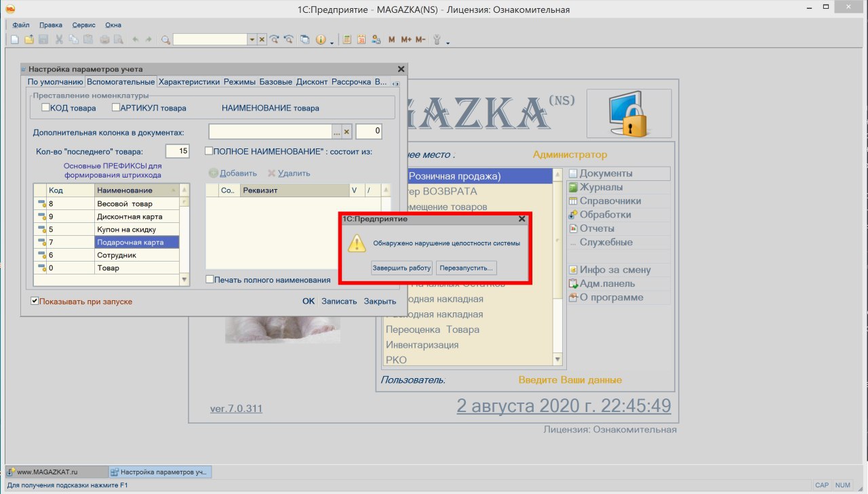Create a new document via toolbar icon
The image size is (868, 494).
click(x=14, y=40)
